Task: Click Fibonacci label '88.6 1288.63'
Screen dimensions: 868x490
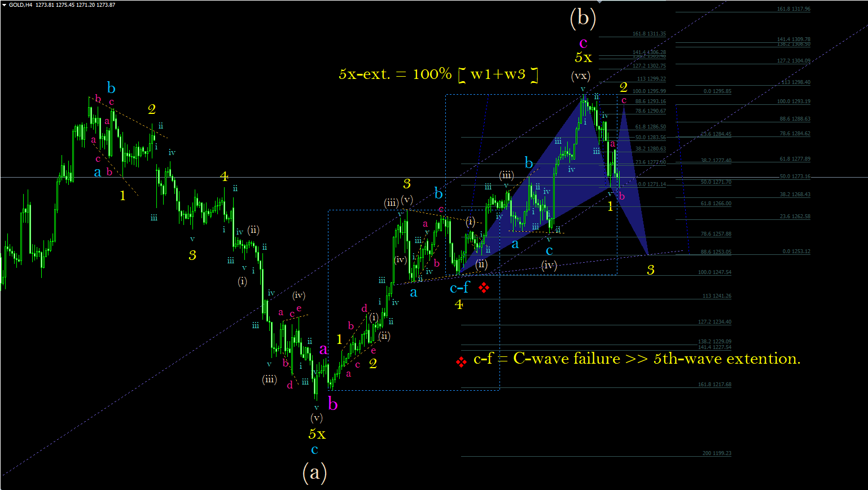Action: [x=795, y=119]
